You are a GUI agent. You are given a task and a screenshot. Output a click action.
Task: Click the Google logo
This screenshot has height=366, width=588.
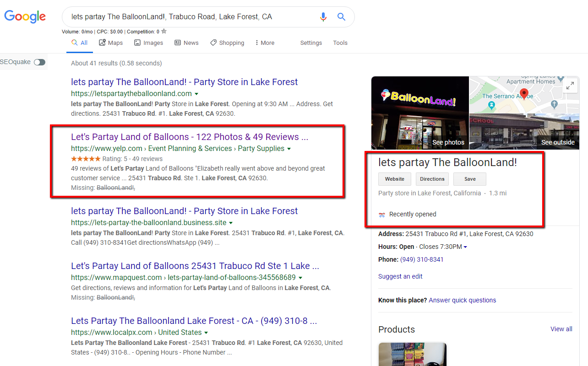click(x=25, y=17)
